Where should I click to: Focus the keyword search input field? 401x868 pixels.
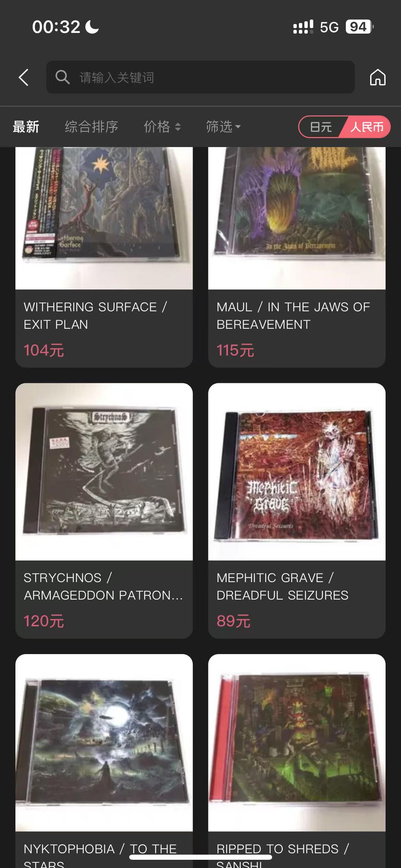(200, 77)
